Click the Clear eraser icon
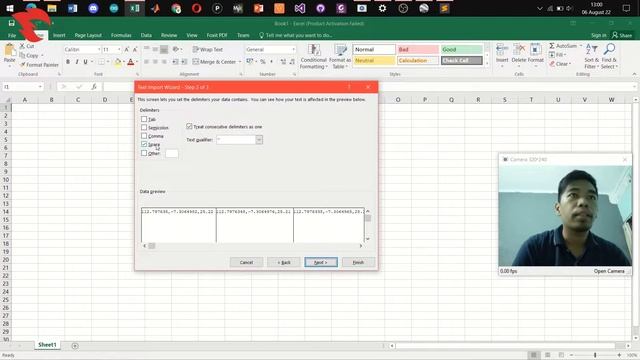The image size is (640, 360). [x=552, y=64]
